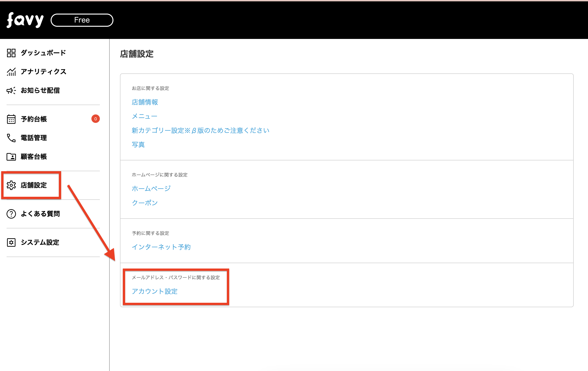Image resolution: width=588 pixels, height=371 pixels.
Task: Open 新カテゴリー設定 beta link
Action: click(x=200, y=131)
